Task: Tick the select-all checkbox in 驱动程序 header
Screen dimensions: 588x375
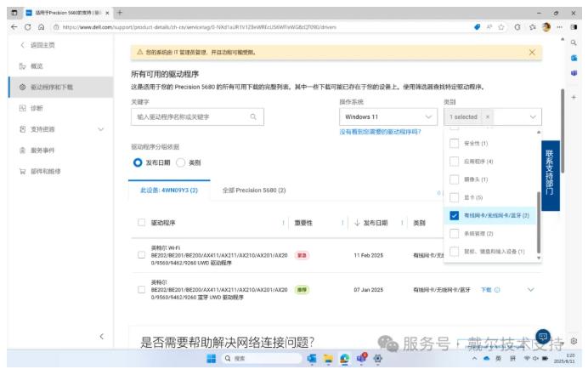Action: [141, 223]
